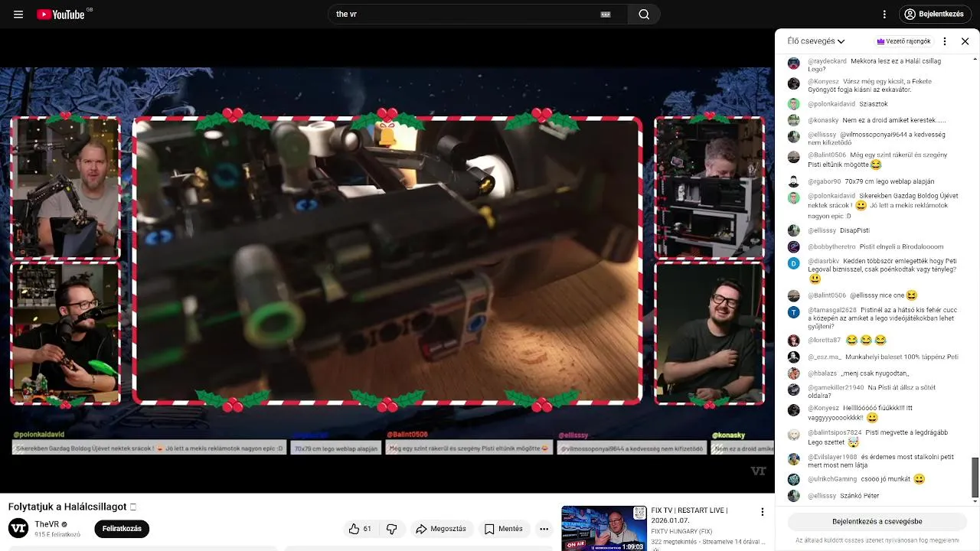Open TheVR channel name link
This screenshot has height=551, width=980.
pos(47,524)
